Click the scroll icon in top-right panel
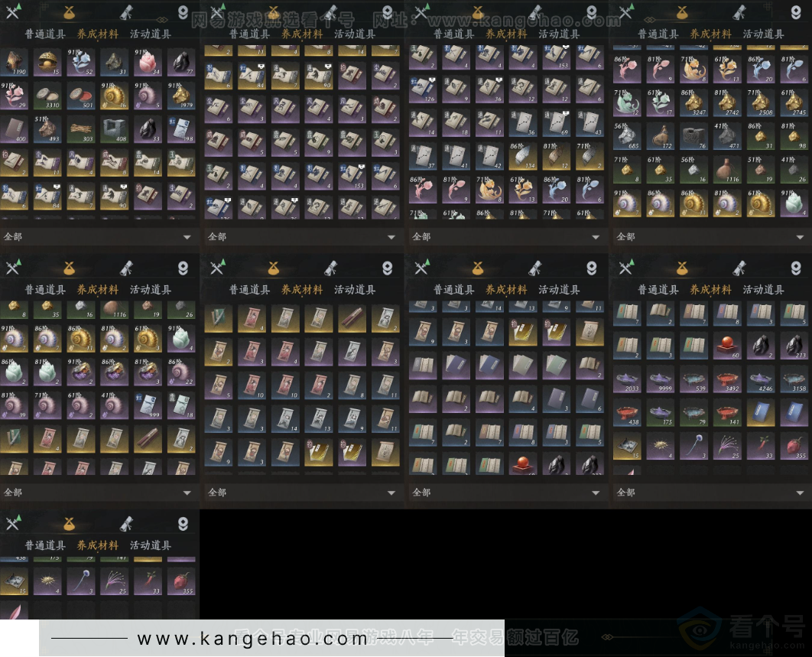812x657 pixels. [739, 11]
